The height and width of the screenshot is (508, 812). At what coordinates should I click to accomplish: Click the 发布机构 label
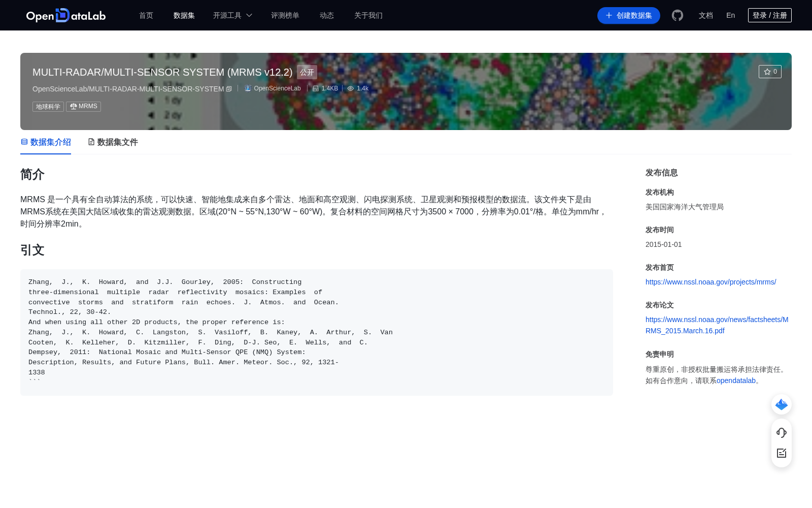pos(660,192)
